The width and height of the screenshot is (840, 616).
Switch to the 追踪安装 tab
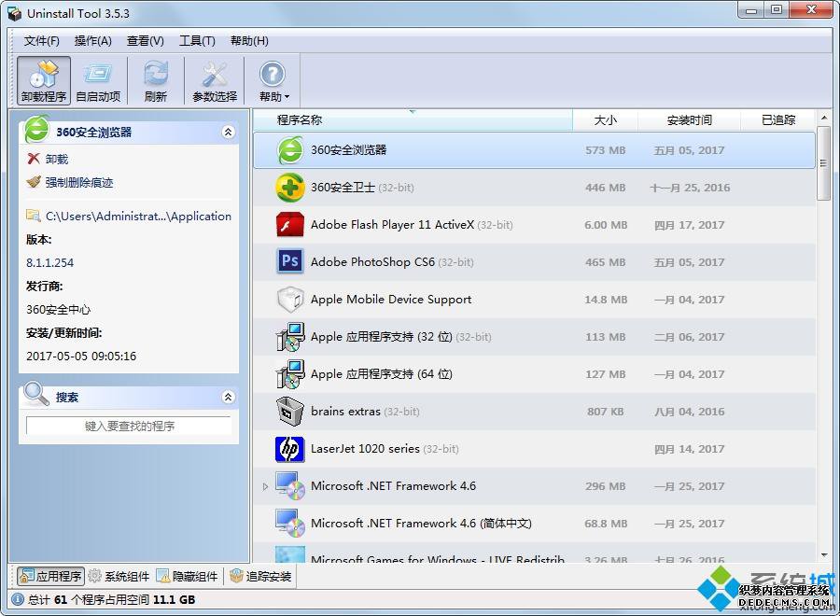pyautogui.click(x=260, y=577)
